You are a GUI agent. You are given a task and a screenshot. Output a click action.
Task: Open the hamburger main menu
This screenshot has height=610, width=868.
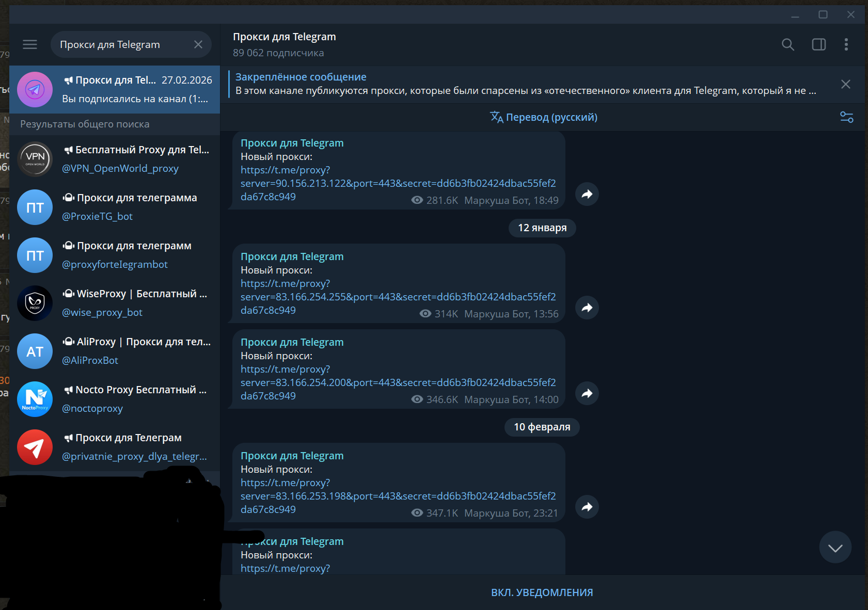(x=30, y=44)
